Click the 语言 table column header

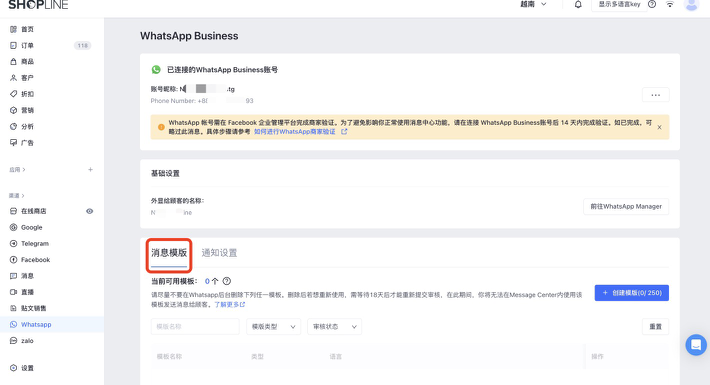pyautogui.click(x=336, y=356)
